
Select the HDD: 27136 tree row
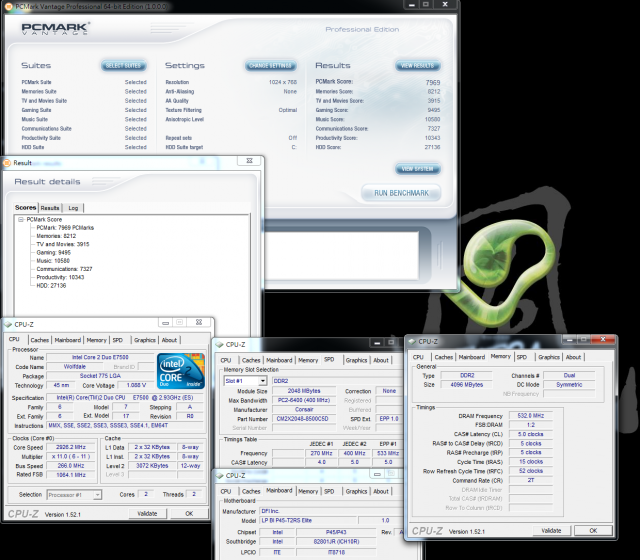point(51,285)
